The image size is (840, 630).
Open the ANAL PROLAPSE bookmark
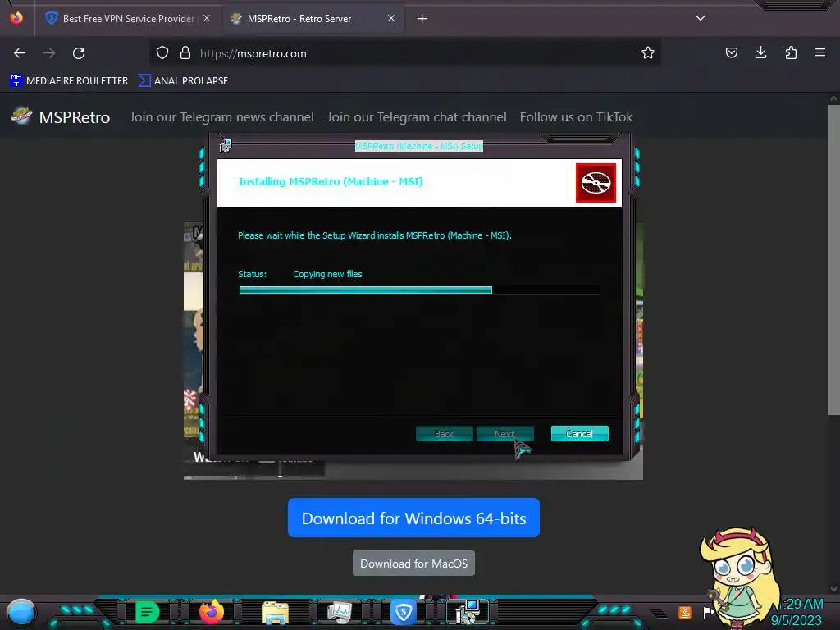click(183, 81)
